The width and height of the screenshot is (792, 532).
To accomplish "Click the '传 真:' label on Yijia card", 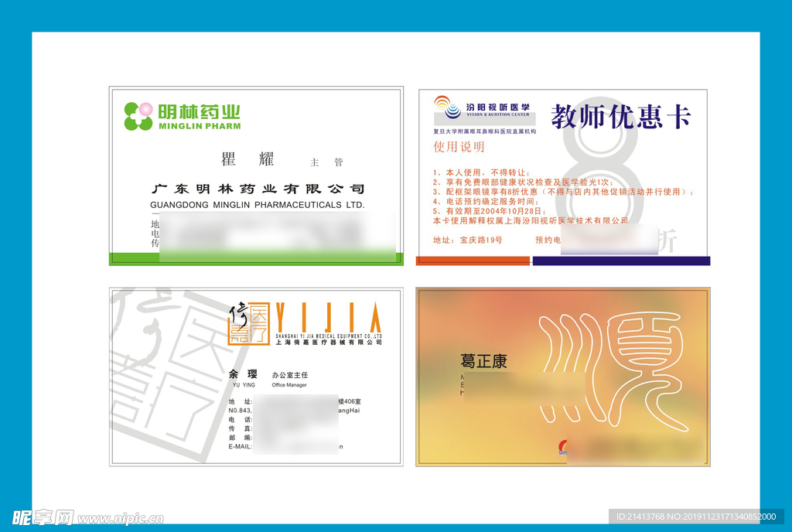I will (240, 428).
